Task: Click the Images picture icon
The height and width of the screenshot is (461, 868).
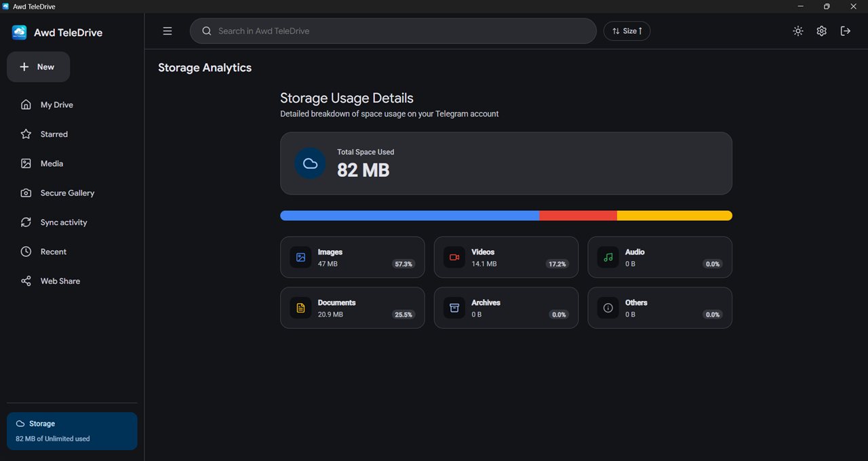Action: 300,257
